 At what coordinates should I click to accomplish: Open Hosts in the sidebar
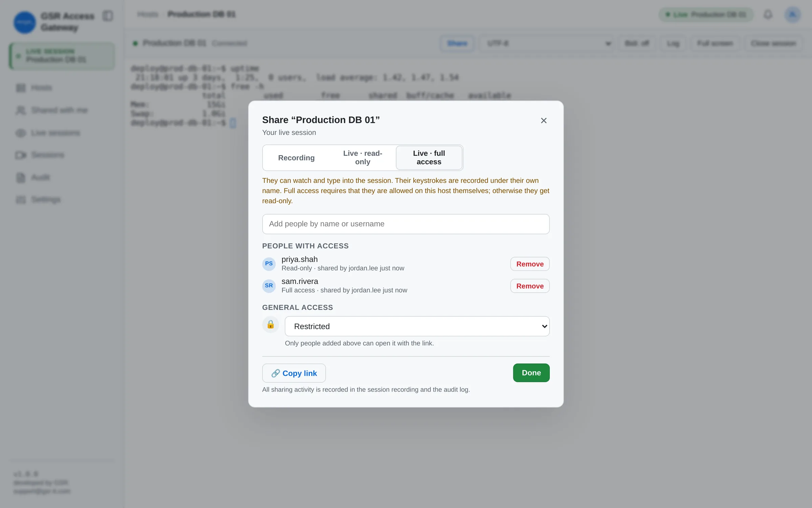click(x=62, y=88)
